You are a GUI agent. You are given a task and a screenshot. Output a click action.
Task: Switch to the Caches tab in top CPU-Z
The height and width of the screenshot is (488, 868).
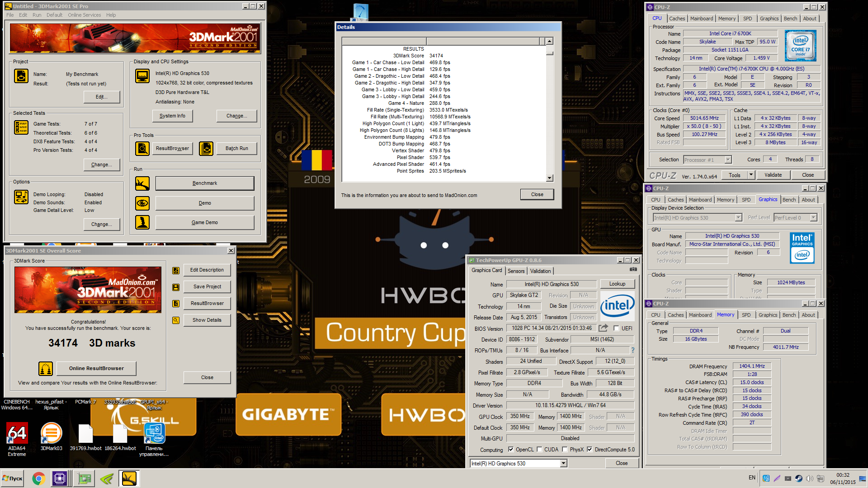point(677,19)
